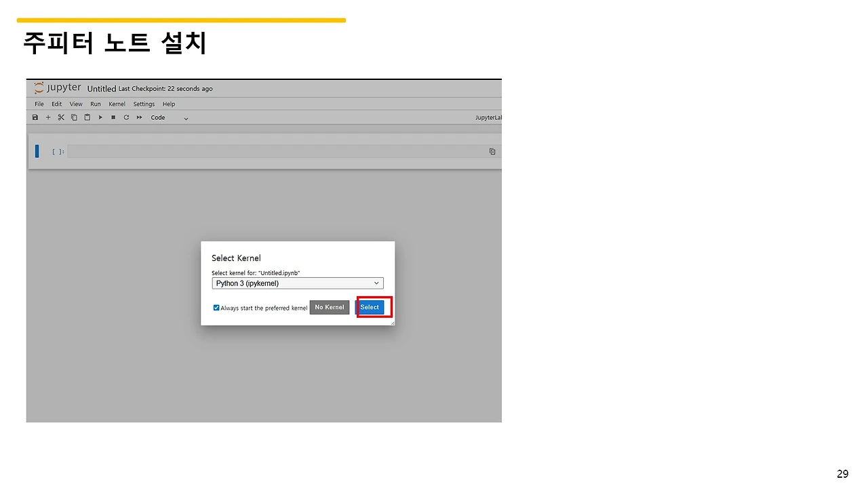Click the Save notebook icon
The width and height of the screenshot is (868, 488).
35,117
